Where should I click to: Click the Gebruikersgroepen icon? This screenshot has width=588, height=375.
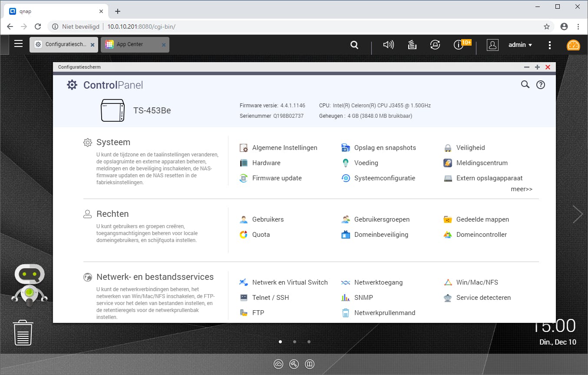(346, 219)
